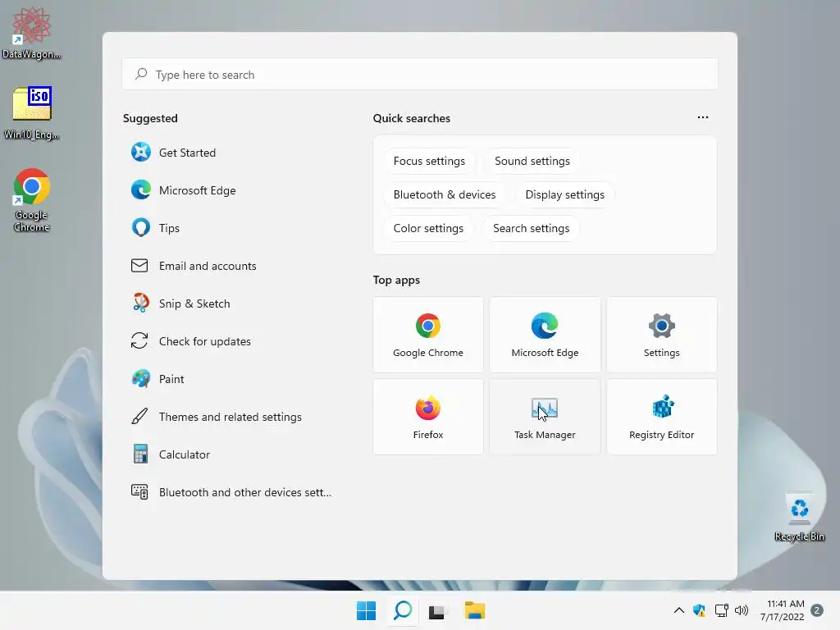
Task: Click Display settings quick search
Action: [564, 195]
